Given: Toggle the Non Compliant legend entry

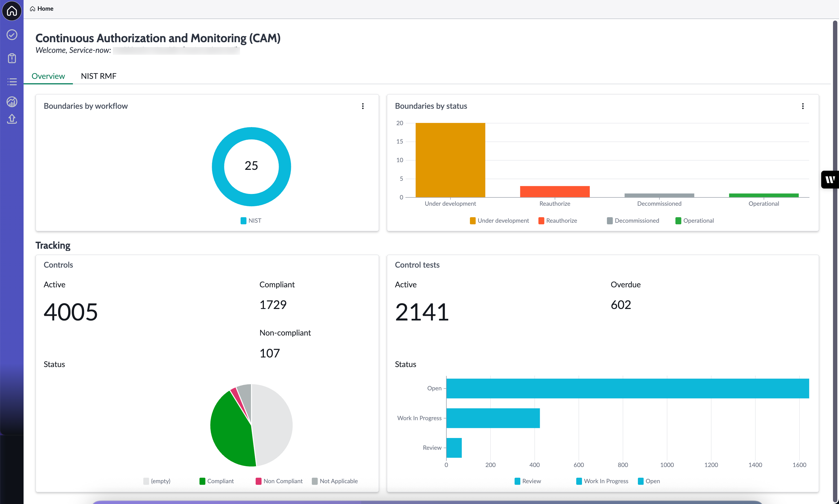Looking at the screenshot, I should (x=279, y=481).
